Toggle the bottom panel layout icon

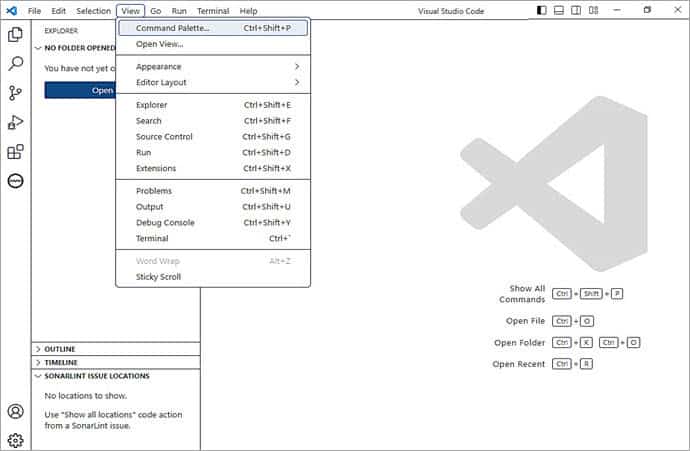[x=559, y=10]
